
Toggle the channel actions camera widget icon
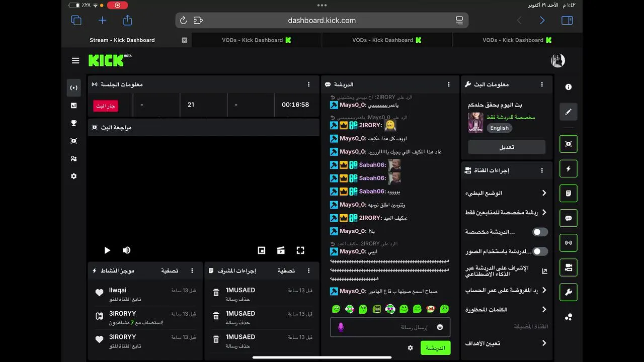(x=569, y=267)
